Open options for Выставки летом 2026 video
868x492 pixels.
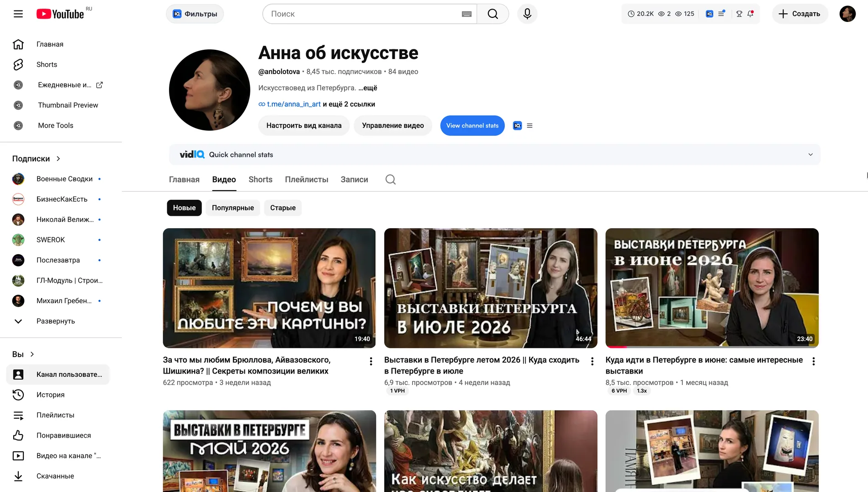592,361
